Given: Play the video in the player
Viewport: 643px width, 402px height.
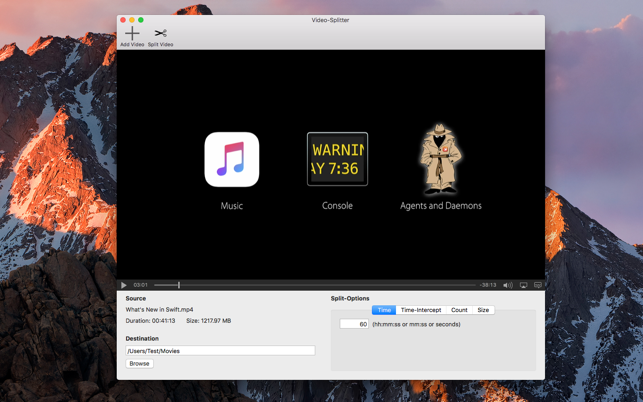Looking at the screenshot, I should point(123,285).
